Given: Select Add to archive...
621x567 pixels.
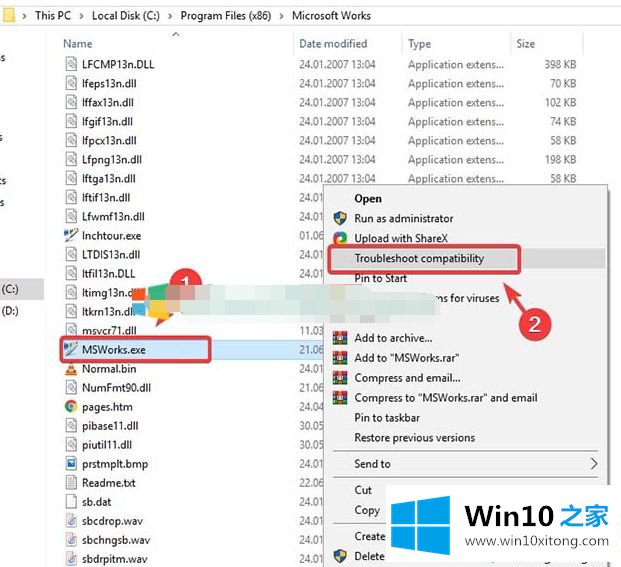Looking at the screenshot, I should tap(393, 338).
